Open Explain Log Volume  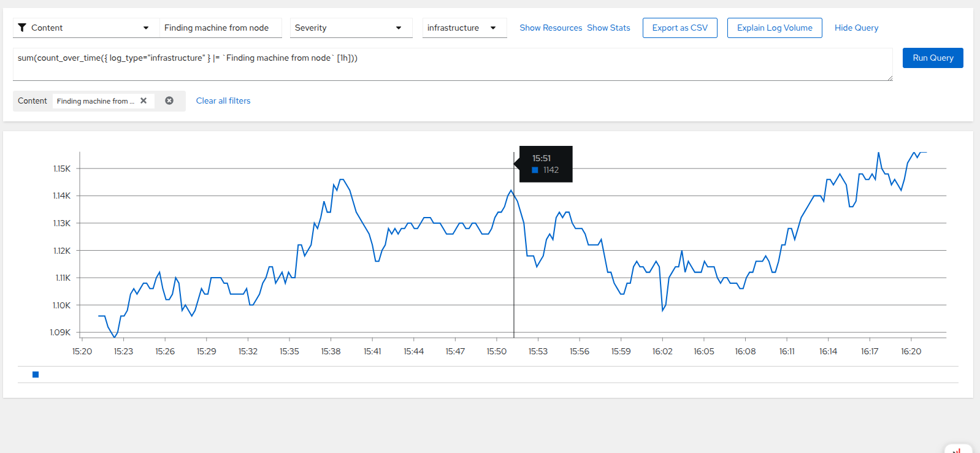775,28
